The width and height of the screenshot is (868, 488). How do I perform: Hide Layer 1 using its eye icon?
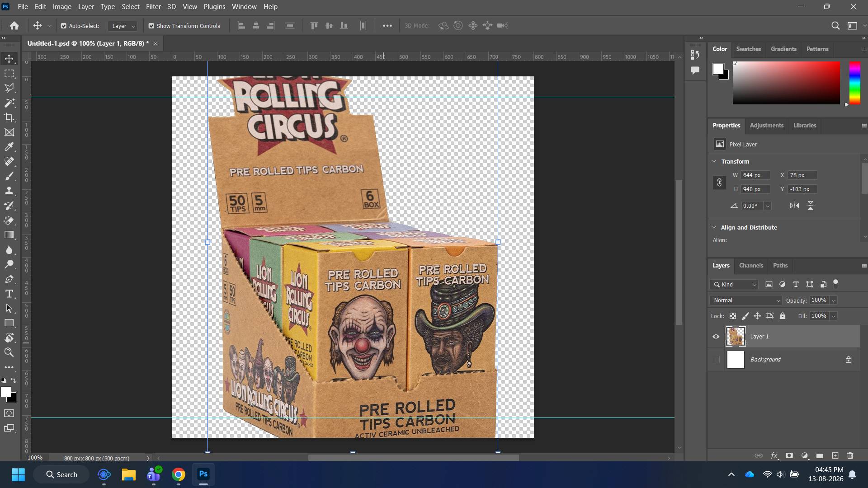[716, 336]
